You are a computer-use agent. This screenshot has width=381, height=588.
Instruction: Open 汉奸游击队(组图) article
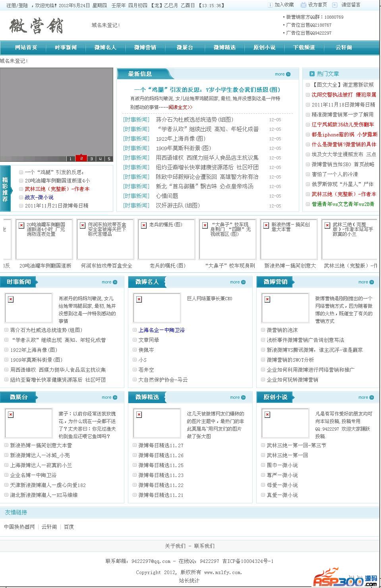click(x=178, y=206)
